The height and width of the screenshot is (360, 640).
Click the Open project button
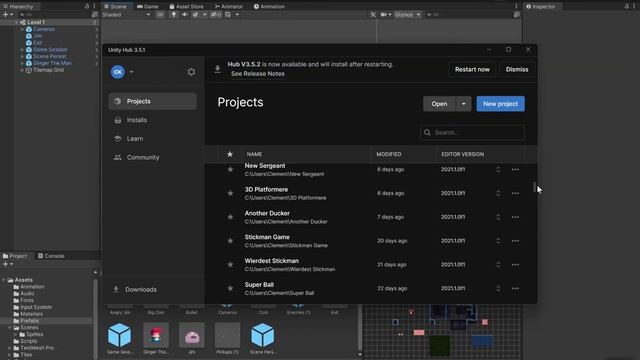(439, 104)
